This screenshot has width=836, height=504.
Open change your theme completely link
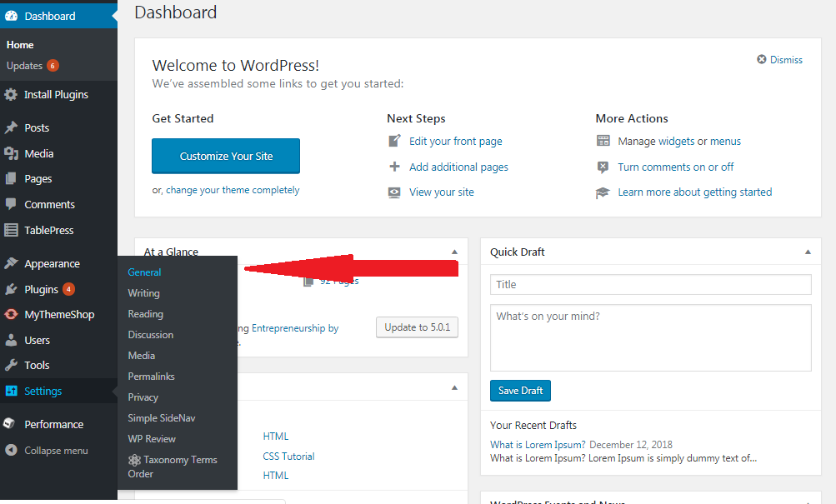click(x=233, y=190)
